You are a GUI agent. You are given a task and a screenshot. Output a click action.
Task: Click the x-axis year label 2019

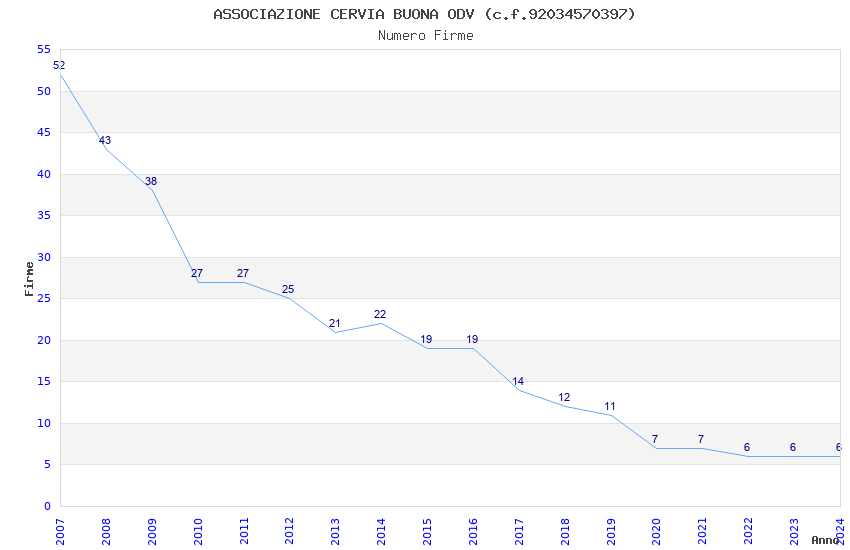611,532
